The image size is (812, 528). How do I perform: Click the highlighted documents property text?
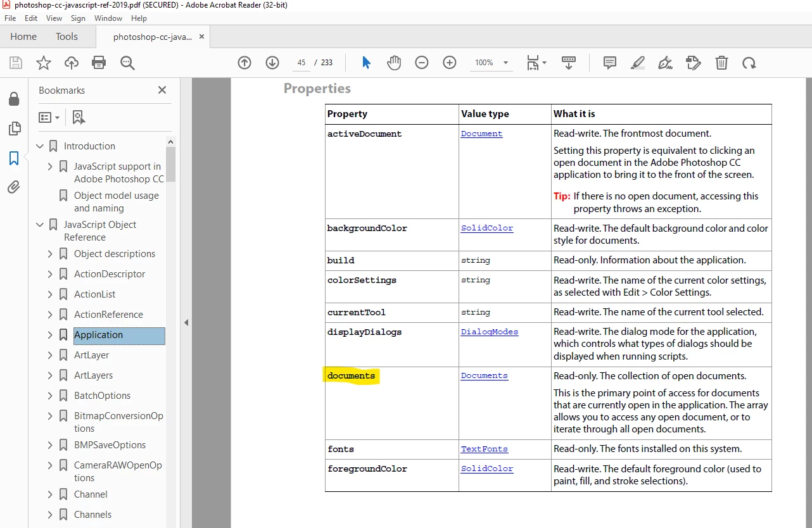351,376
